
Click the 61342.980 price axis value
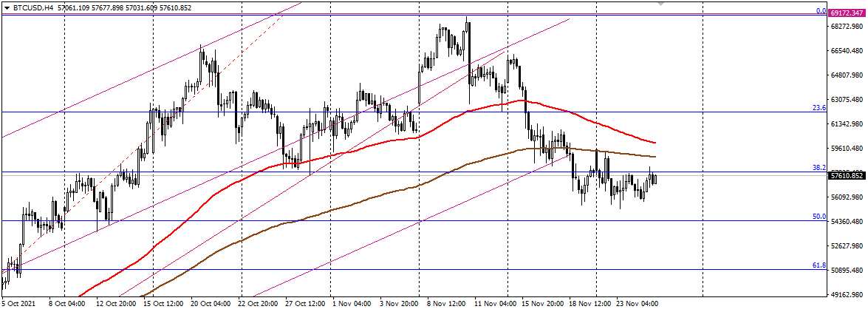[847, 124]
